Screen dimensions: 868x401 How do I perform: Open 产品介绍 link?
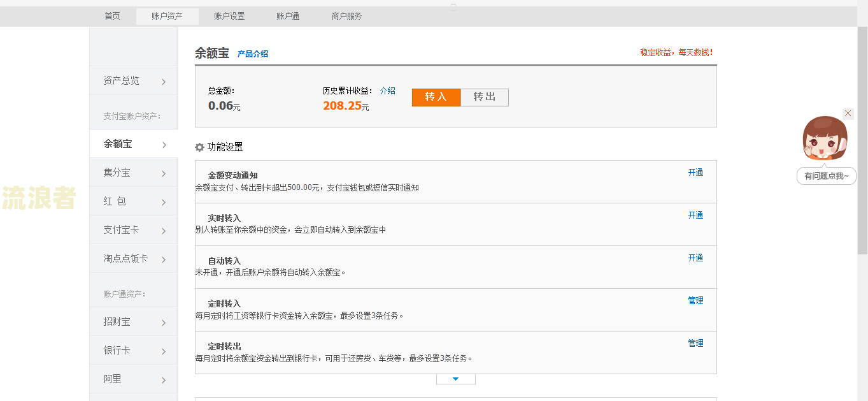pyautogui.click(x=253, y=54)
